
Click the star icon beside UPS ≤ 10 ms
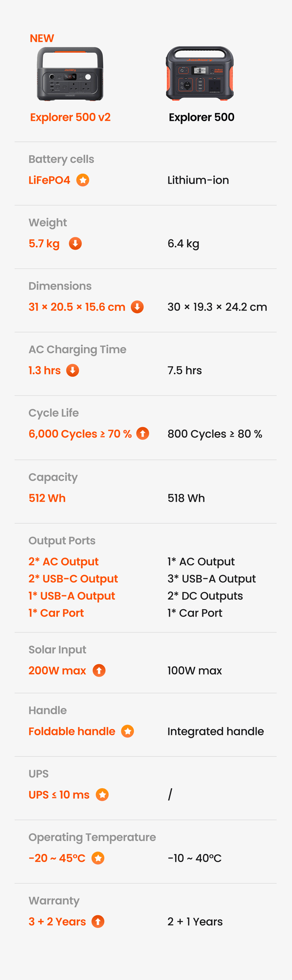tap(102, 795)
